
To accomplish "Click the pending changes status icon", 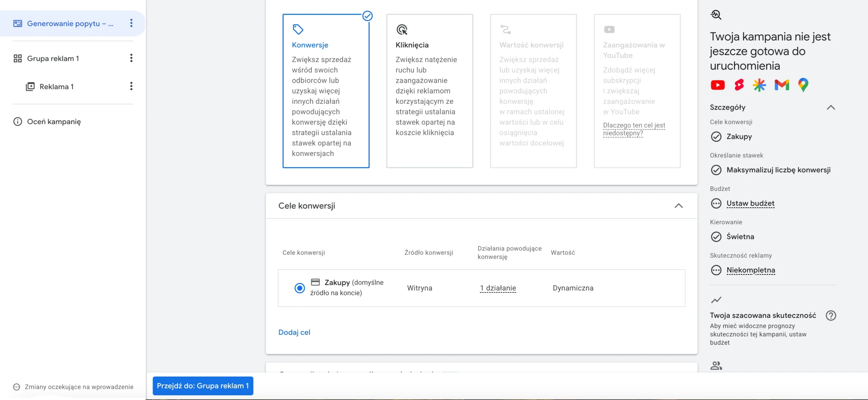I will coord(16,387).
